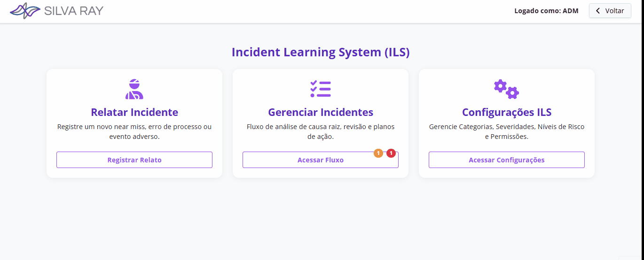Open the Acessar Fluxo incident workflow

[321, 160]
